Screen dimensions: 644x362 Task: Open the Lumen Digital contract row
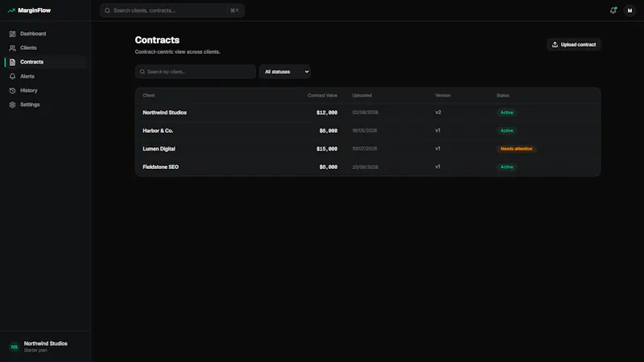368,149
